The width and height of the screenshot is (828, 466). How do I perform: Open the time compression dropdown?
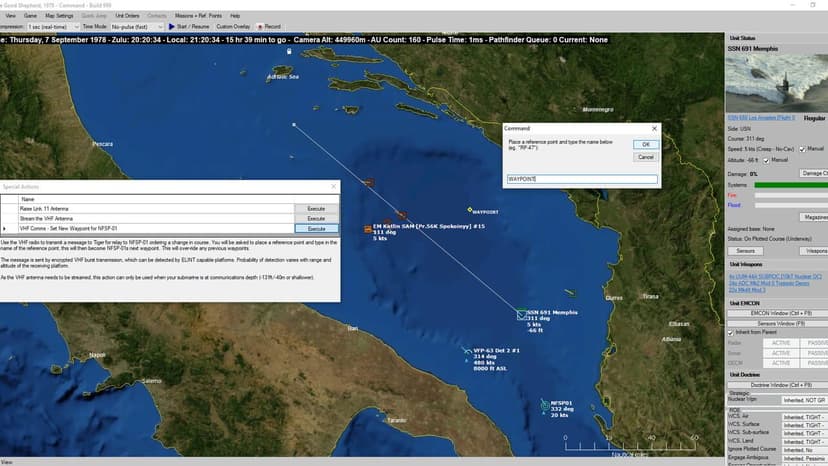53,26
